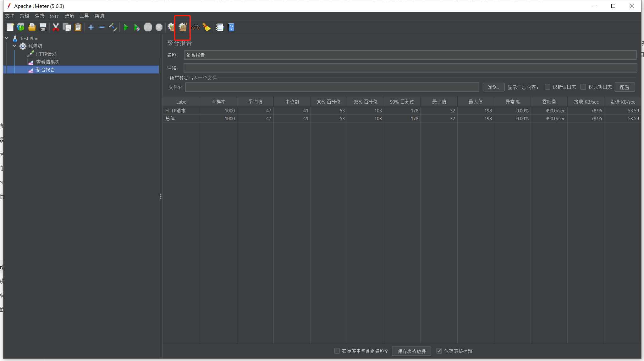Click the 发送 KB/sec column header

623,102
